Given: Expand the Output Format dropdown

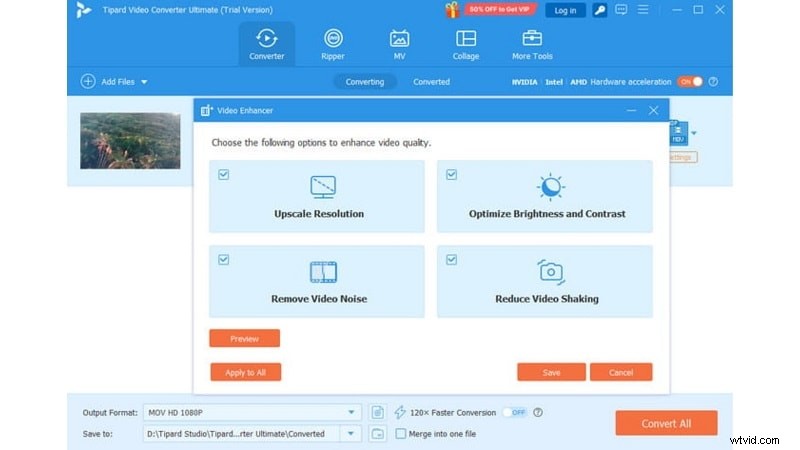Looking at the screenshot, I should pos(351,412).
